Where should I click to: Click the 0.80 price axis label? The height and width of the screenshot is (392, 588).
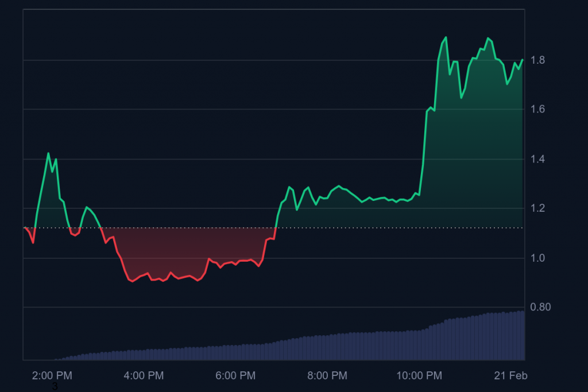tap(540, 307)
